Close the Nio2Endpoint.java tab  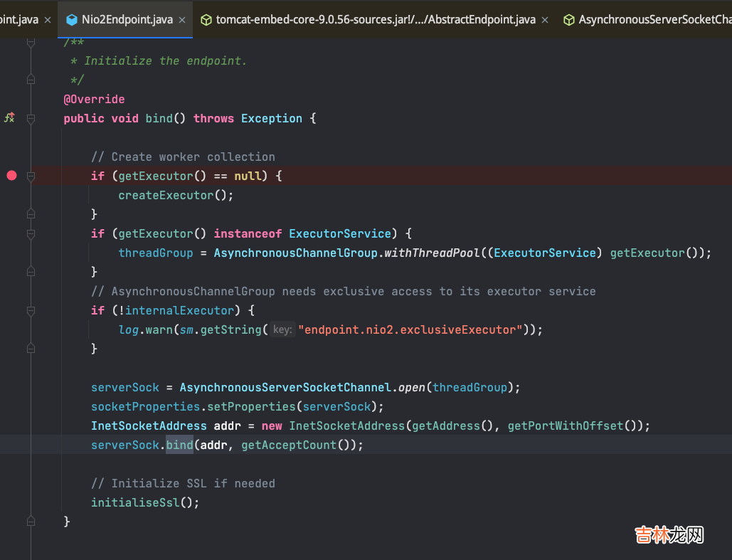click(183, 20)
